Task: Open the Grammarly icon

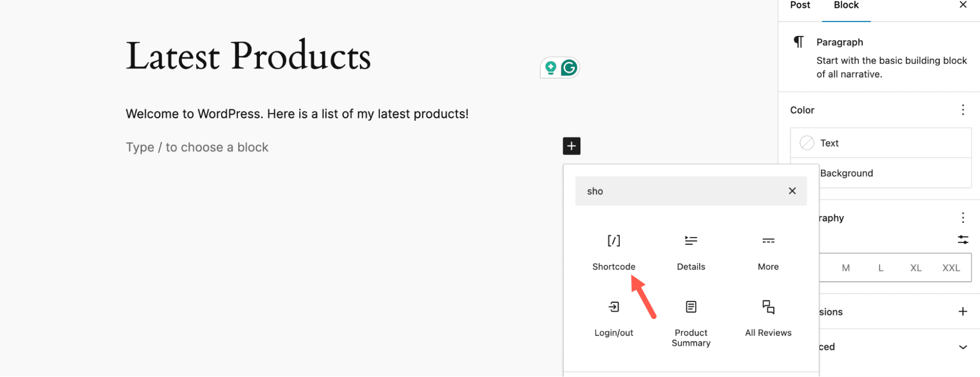Action: click(569, 68)
